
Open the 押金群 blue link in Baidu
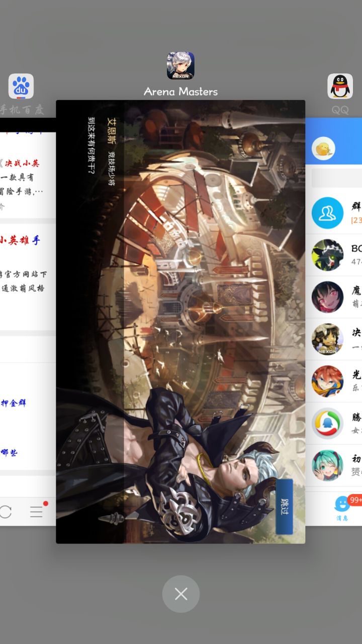pos(13,403)
